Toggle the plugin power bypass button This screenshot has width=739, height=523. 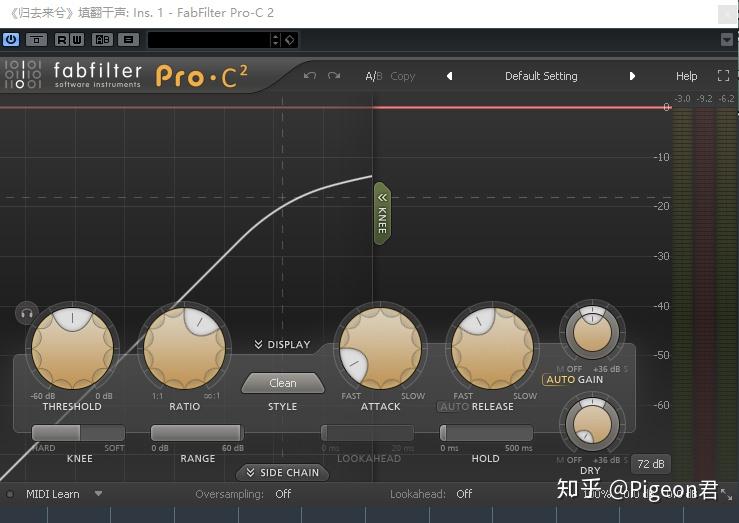pyautogui.click(x=11, y=40)
